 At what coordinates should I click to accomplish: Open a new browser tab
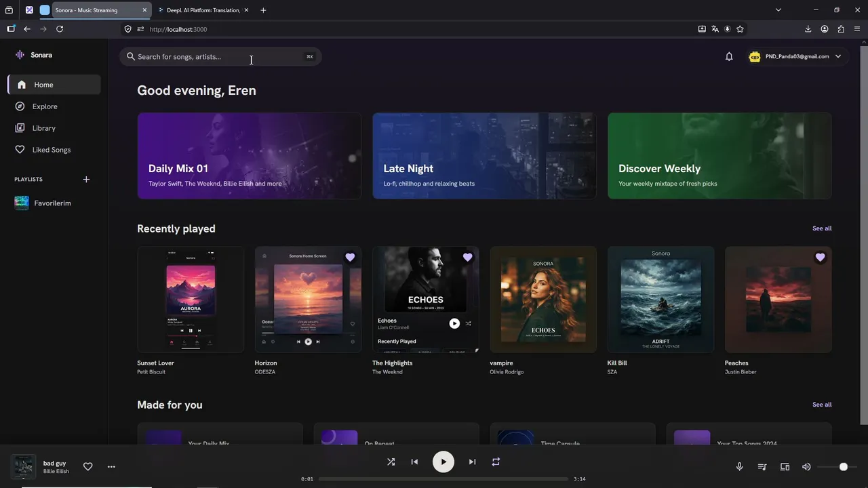pyautogui.click(x=263, y=10)
